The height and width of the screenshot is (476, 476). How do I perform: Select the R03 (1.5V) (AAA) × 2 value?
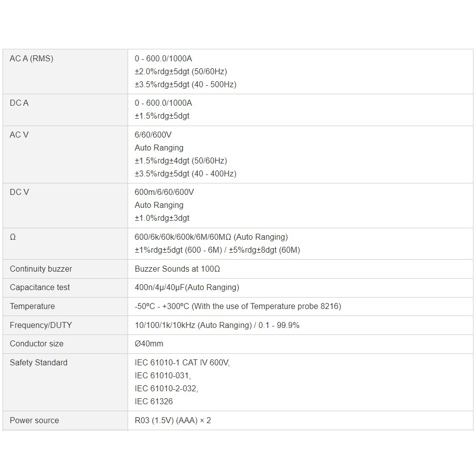coord(173,421)
